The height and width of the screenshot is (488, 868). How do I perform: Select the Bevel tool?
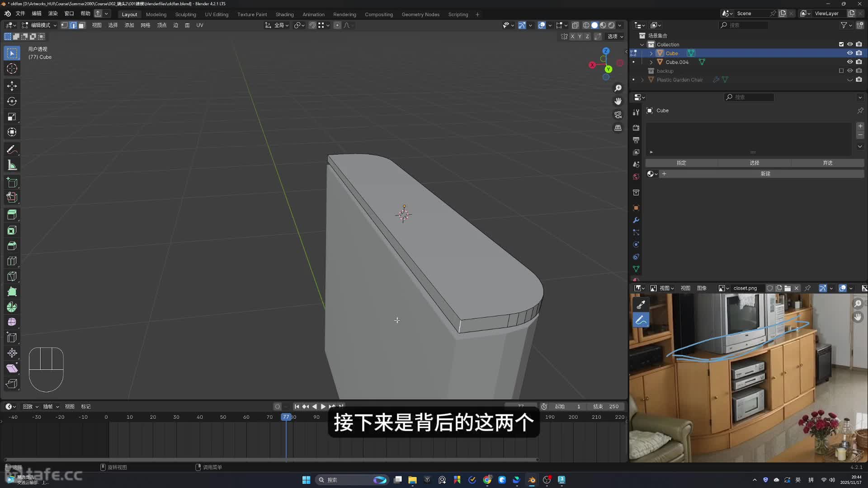[x=12, y=246]
